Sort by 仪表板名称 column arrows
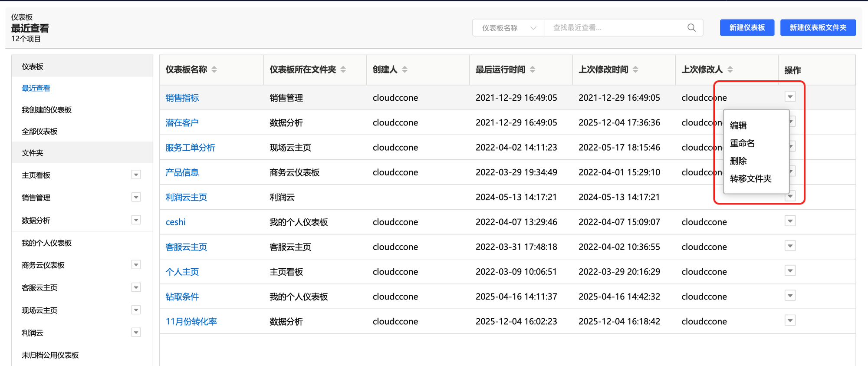868x366 pixels. (x=214, y=69)
